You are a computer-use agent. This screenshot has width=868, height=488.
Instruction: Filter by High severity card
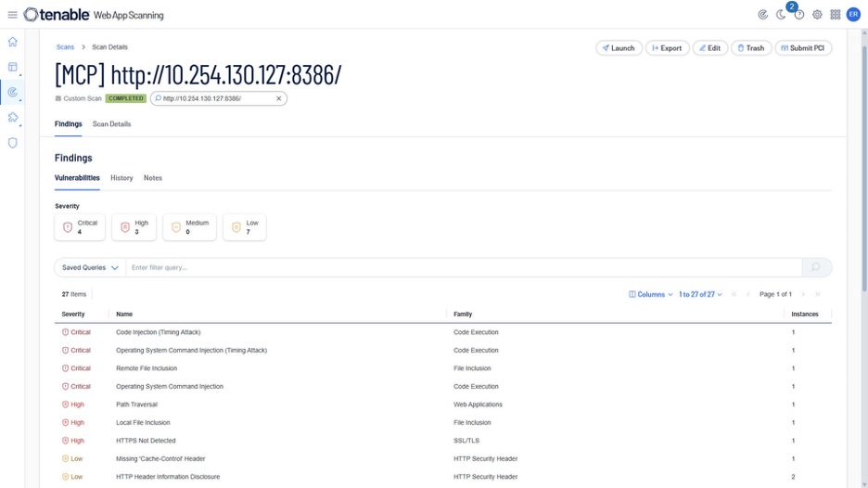pyautogui.click(x=134, y=227)
